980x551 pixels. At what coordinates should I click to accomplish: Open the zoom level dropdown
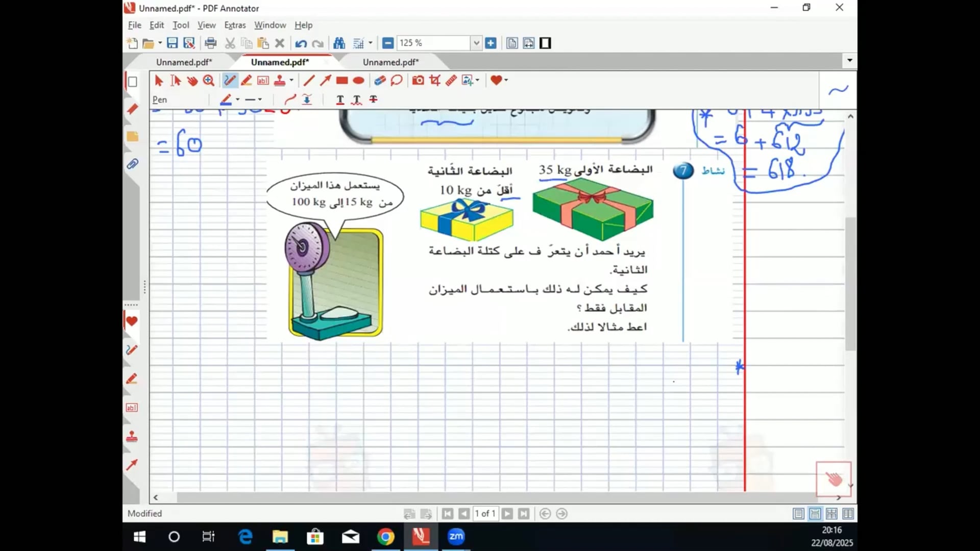(x=476, y=43)
